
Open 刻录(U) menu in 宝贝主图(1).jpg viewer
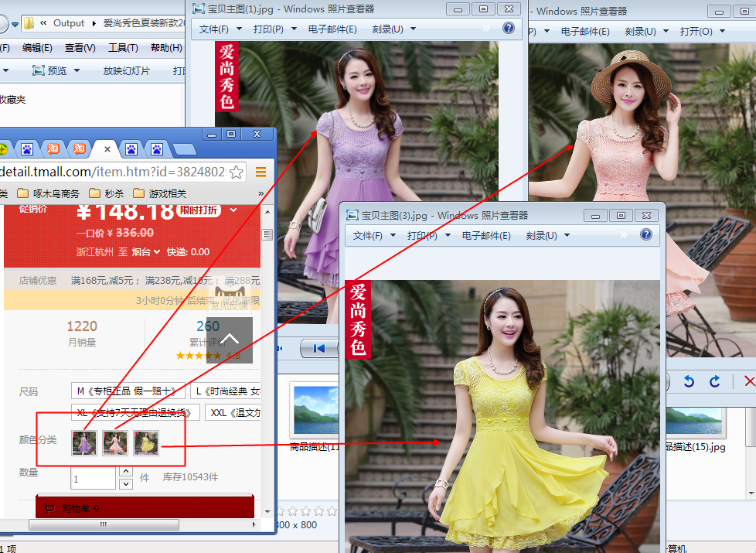click(393, 29)
